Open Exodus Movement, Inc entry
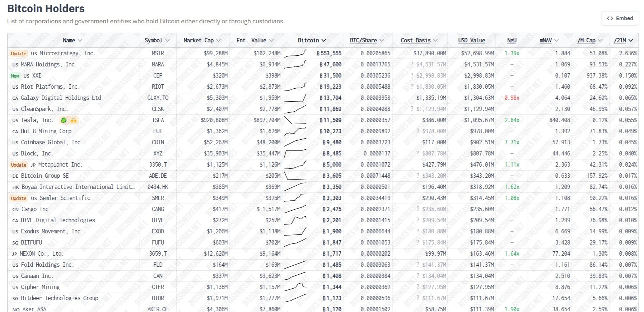Viewport: 644px width, 312px height. point(51,231)
